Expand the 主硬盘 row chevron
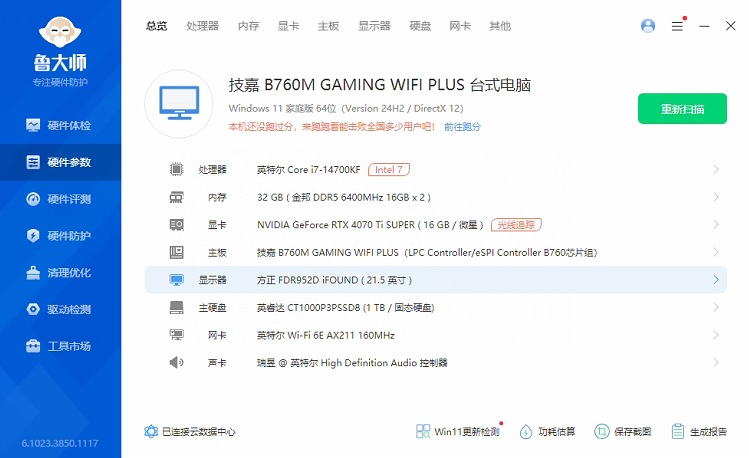The image size is (749, 458). (x=716, y=308)
